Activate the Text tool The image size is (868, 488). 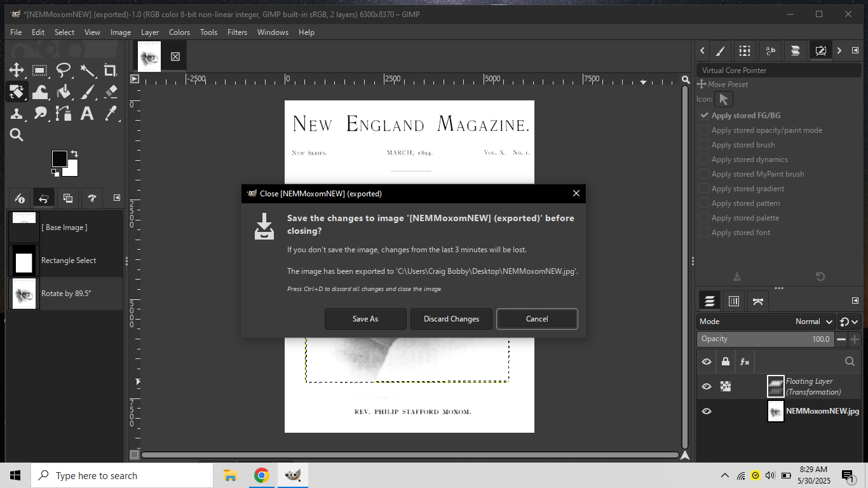point(87,114)
